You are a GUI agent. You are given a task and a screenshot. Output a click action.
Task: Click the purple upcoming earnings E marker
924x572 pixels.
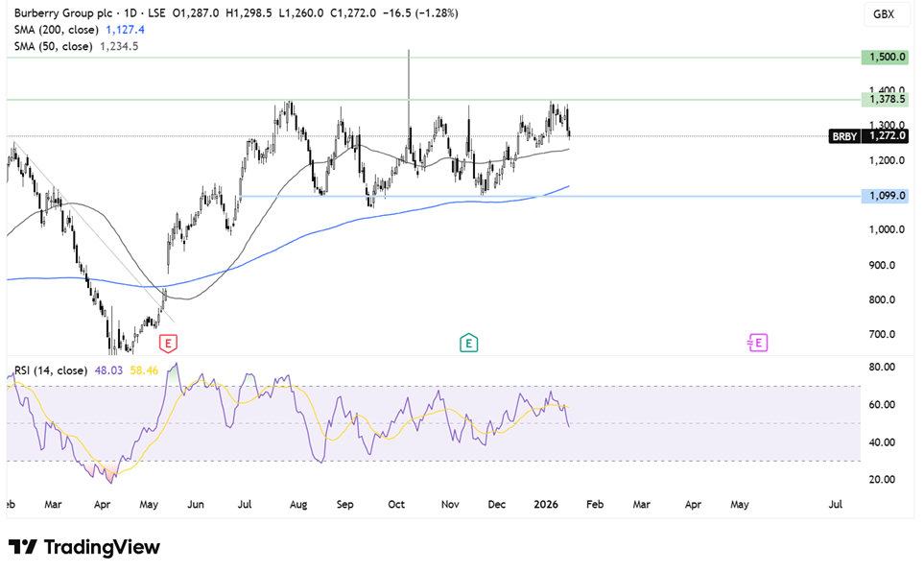pos(758,343)
